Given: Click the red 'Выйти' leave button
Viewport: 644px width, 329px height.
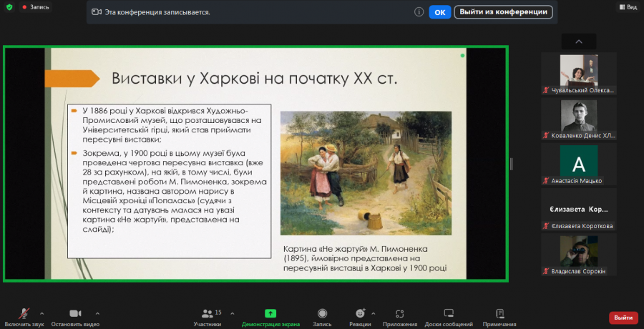Looking at the screenshot, I should point(623,318).
